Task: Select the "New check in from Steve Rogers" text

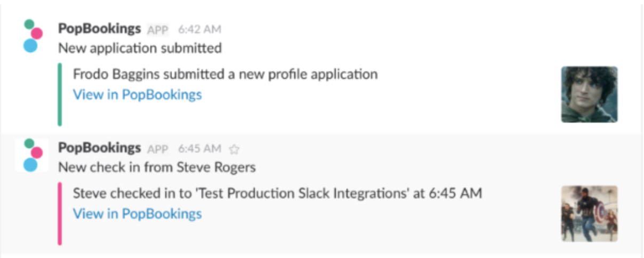Action: click(157, 167)
